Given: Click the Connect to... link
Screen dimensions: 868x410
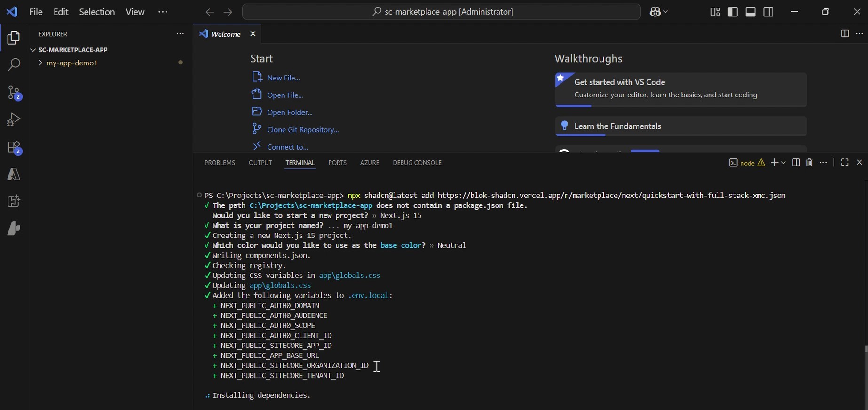Looking at the screenshot, I should [x=288, y=147].
